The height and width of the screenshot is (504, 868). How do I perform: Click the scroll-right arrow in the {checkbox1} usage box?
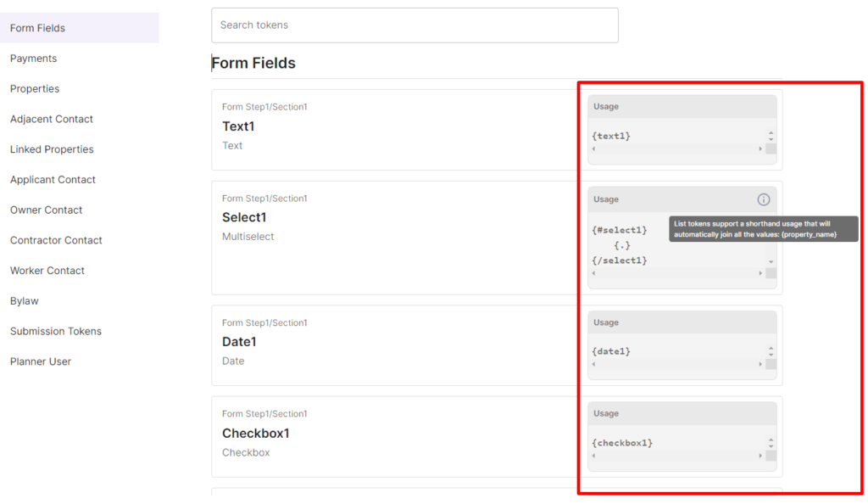(x=759, y=456)
